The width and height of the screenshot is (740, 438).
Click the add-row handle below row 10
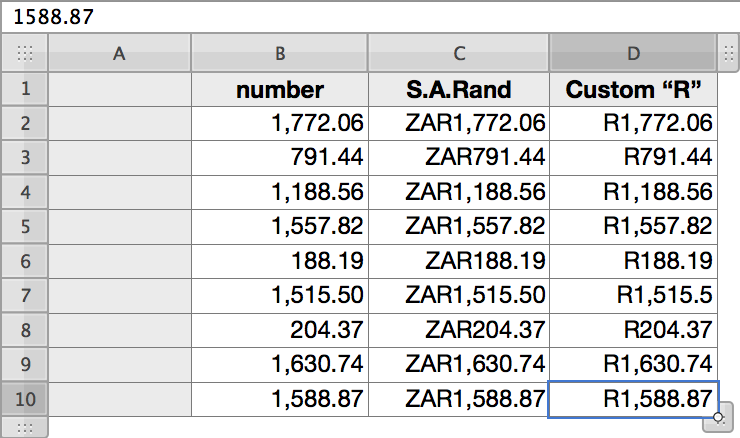pos(25,428)
